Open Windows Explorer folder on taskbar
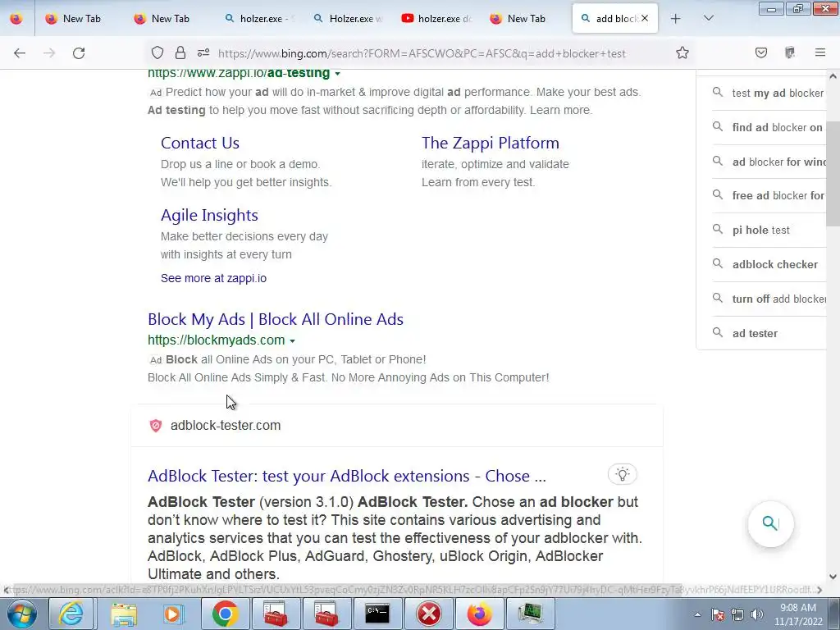The height and width of the screenshot is (630, 840). (x=123, y=614)
